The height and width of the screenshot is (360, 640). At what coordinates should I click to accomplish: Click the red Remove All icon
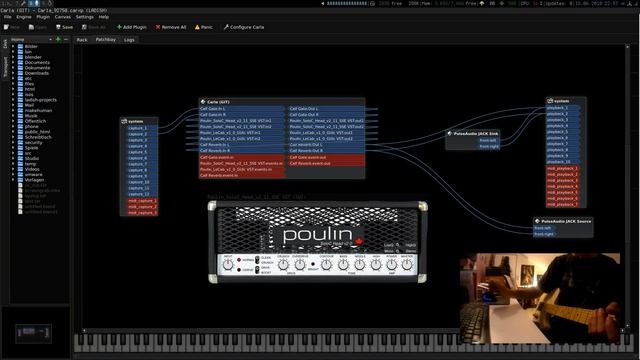tap(158, 27)
